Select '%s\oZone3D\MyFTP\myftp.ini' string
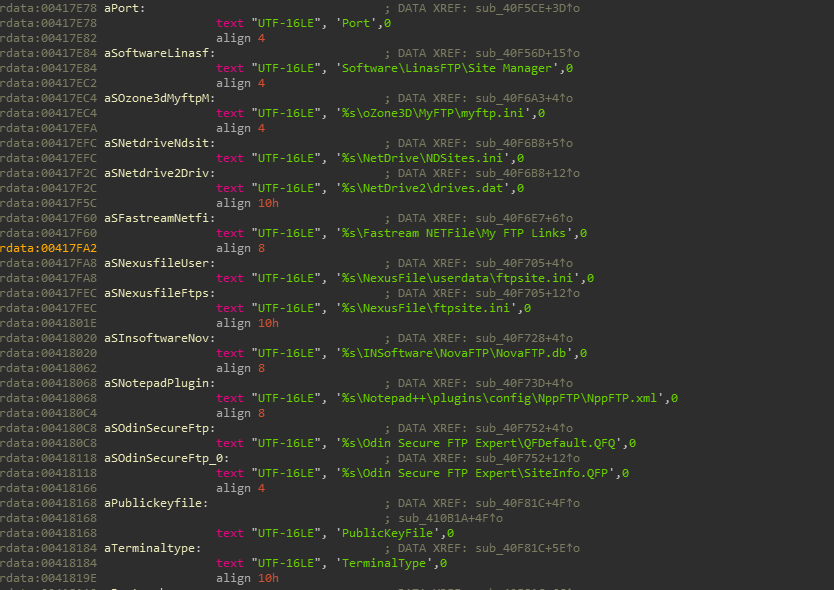This screenshot has height=590, width=834. click(433, 113)
